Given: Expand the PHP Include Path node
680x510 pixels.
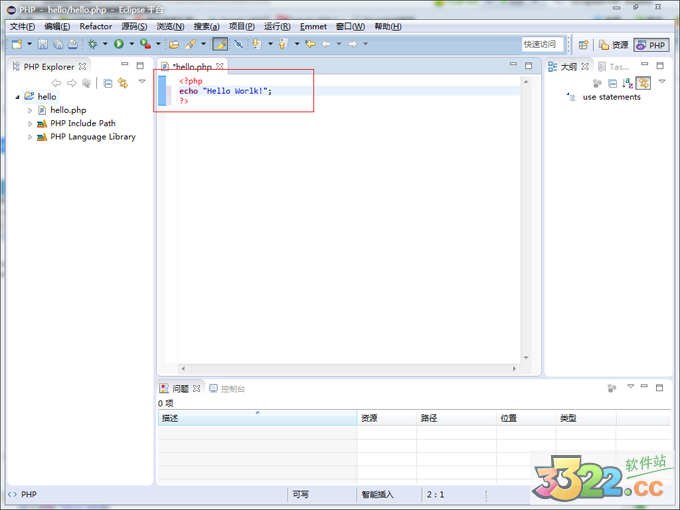Looking at the screenshot, I should [x=30, y=124].
